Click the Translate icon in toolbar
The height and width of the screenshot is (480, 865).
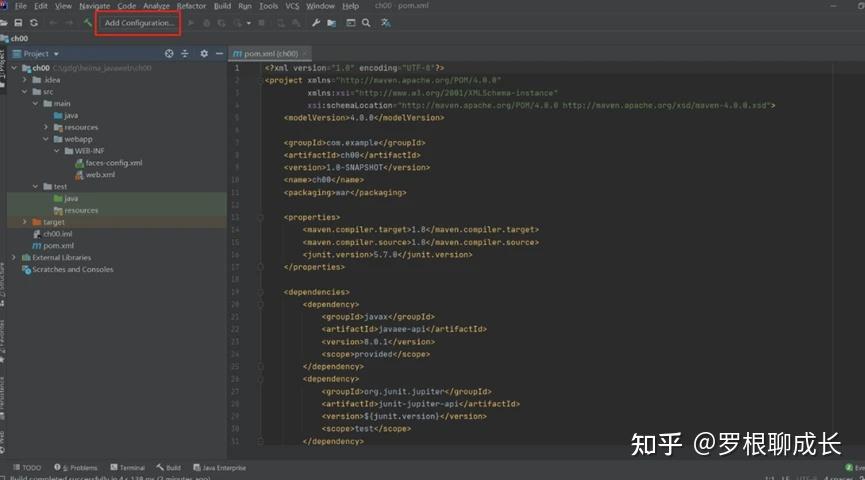[x=386, y=23]
